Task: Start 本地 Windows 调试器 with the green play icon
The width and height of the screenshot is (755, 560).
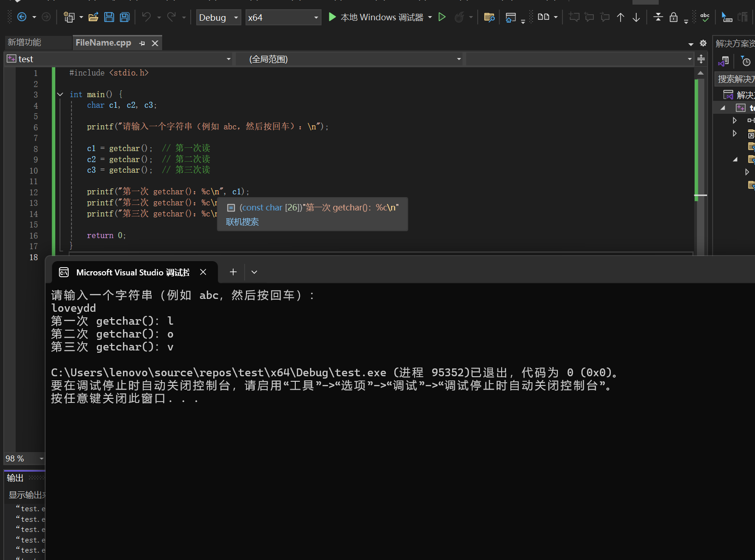Action: tap(333, 17)
